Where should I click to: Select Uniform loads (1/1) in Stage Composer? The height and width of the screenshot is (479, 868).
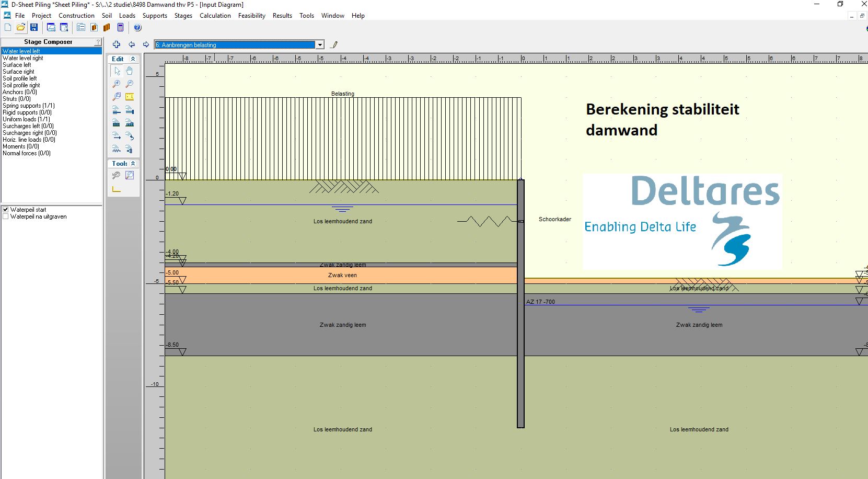(26, 119)
